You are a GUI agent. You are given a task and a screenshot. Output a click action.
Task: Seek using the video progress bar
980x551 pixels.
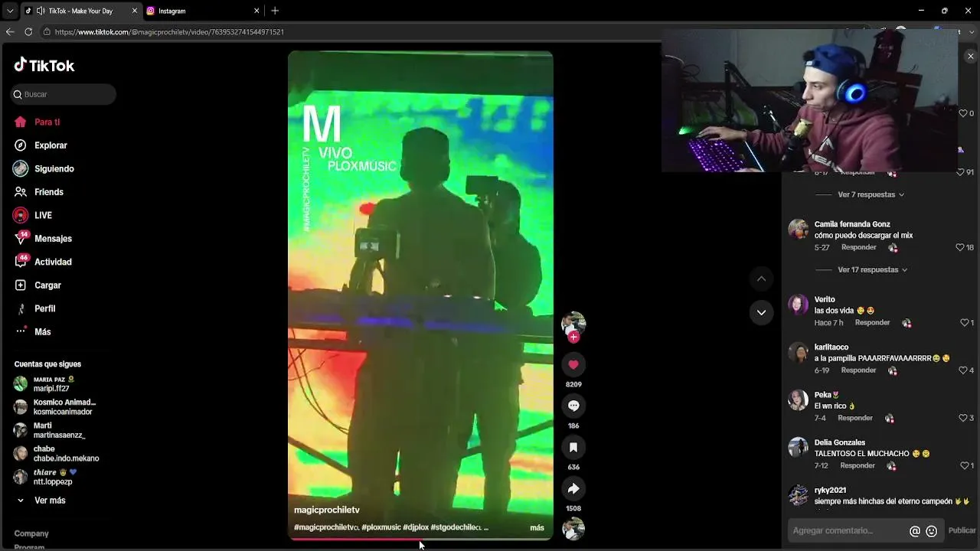(x=420, y=539)
